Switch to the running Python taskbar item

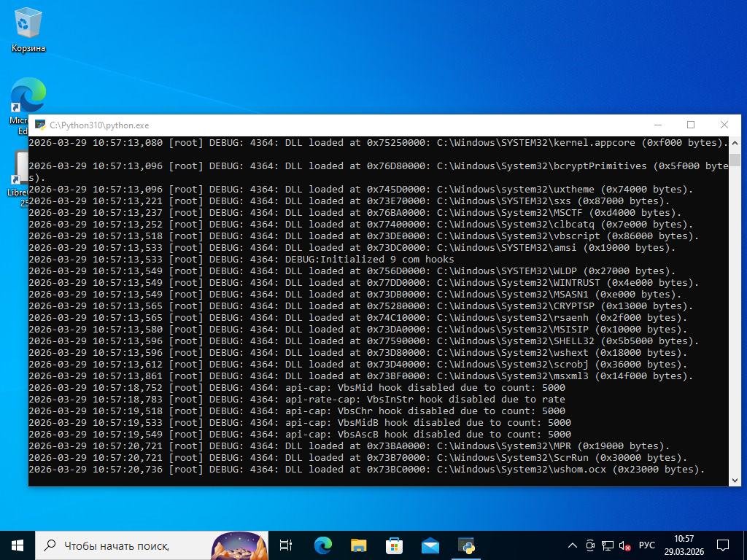[466, 545]
